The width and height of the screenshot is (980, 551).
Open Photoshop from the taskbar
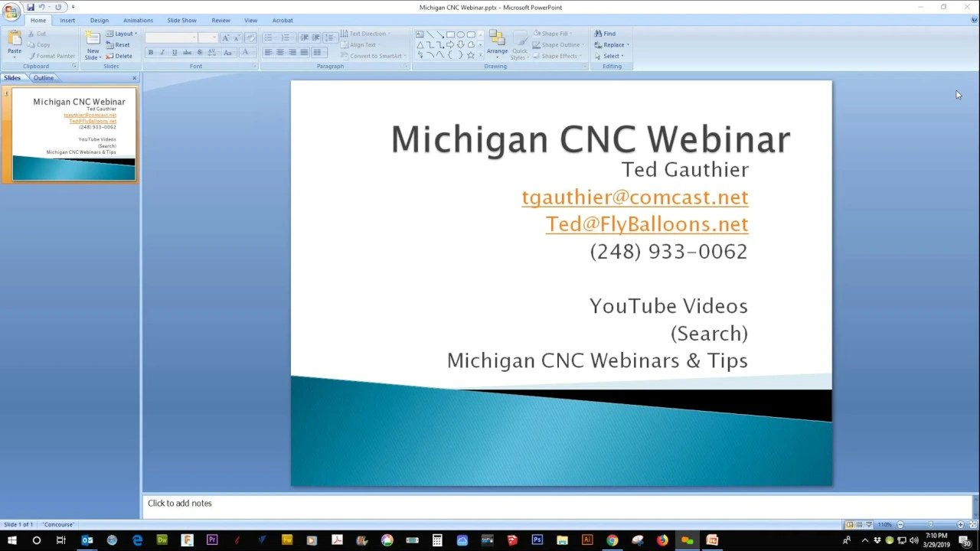point(537,540)
